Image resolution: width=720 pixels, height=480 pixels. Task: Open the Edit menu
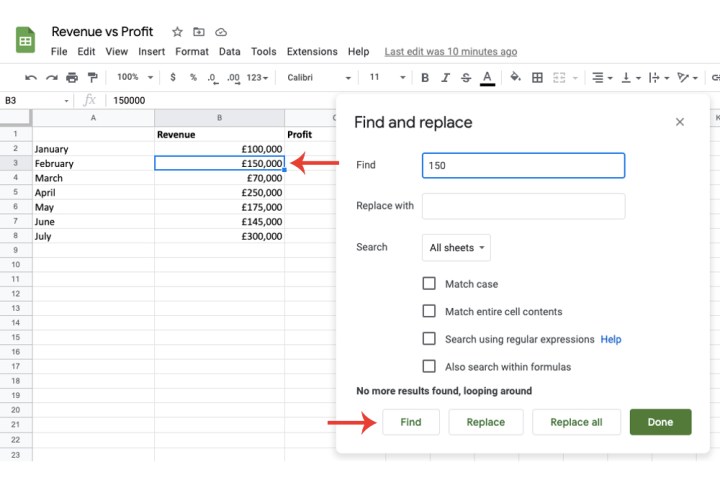click(x=86, y=51)
